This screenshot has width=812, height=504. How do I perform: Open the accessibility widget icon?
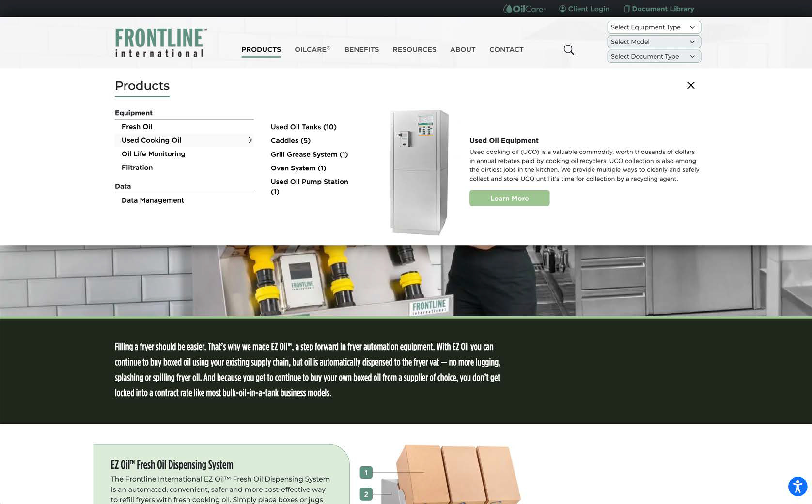coord(797,487)
